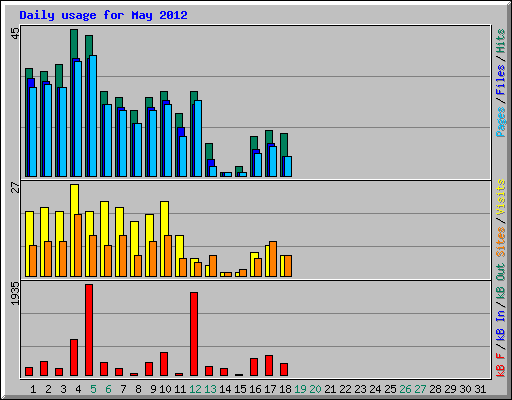Select green day 13 on the axis
512x400 pixels.
(x=210, y=389)
